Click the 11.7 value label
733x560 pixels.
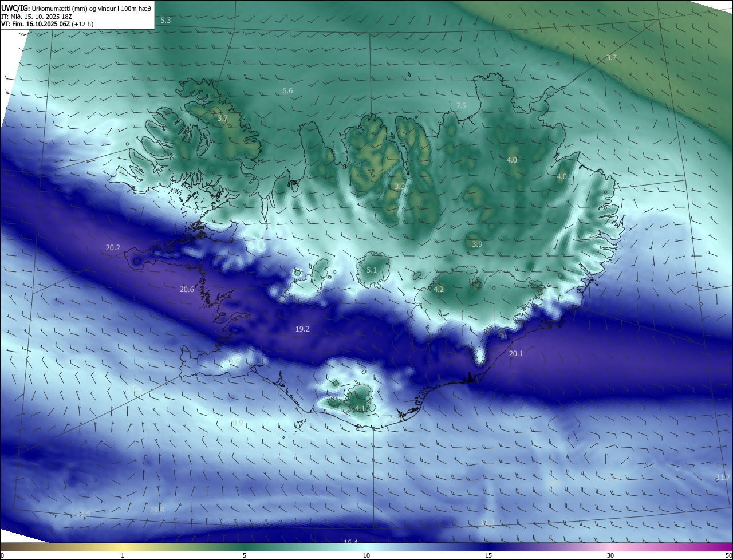tap(723, 478)
